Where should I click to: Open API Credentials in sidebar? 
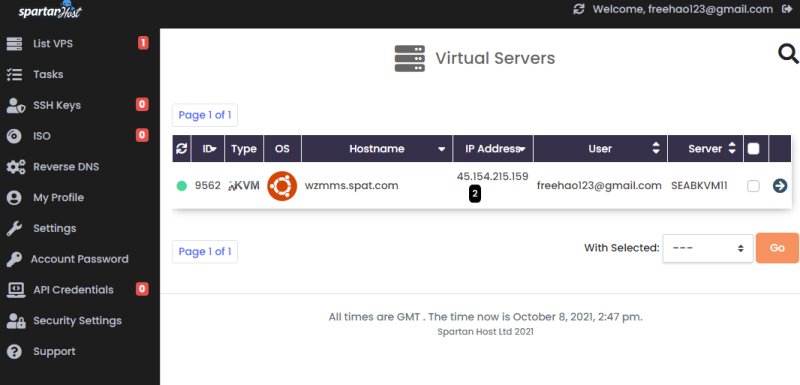pos(73,290)
